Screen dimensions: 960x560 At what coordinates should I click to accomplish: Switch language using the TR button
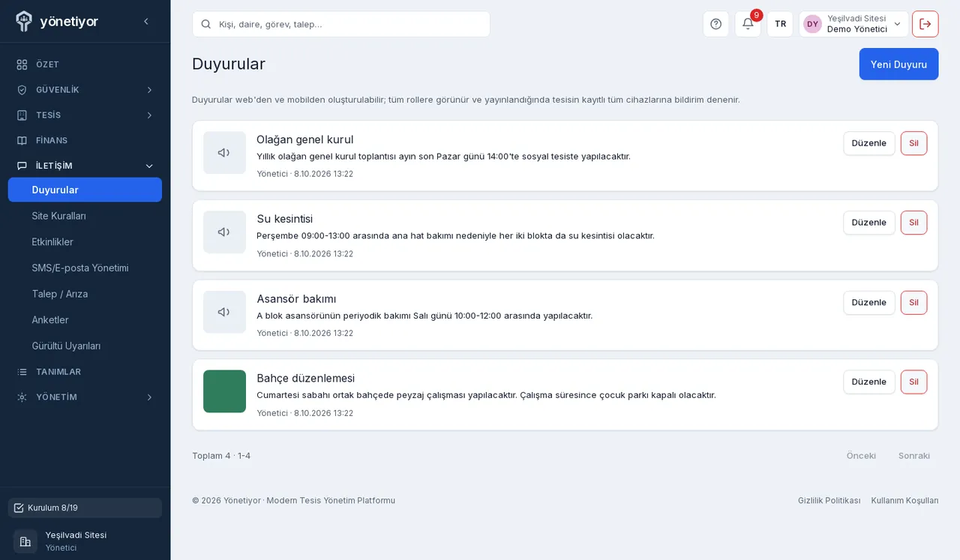coord(780,24)
